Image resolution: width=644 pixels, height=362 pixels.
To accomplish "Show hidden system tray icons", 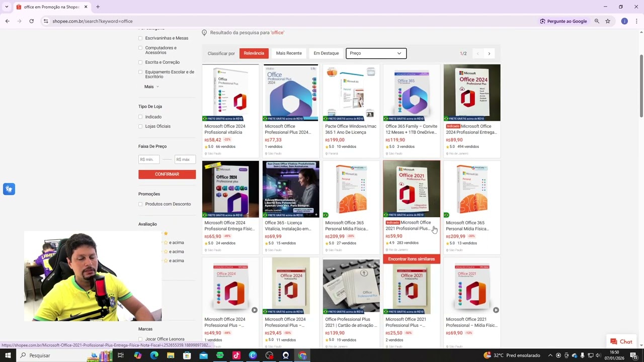I will click(550, 355).
